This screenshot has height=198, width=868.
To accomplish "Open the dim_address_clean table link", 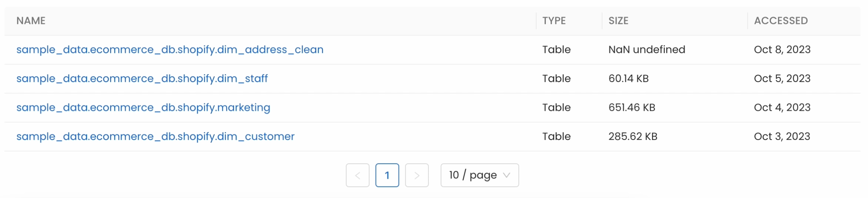I will pos(170,49).
